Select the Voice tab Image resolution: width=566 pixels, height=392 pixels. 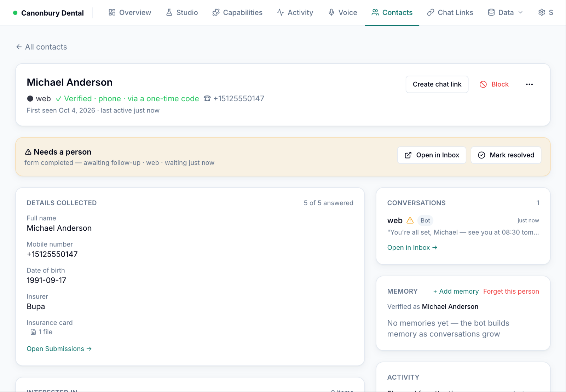(342, 13)
